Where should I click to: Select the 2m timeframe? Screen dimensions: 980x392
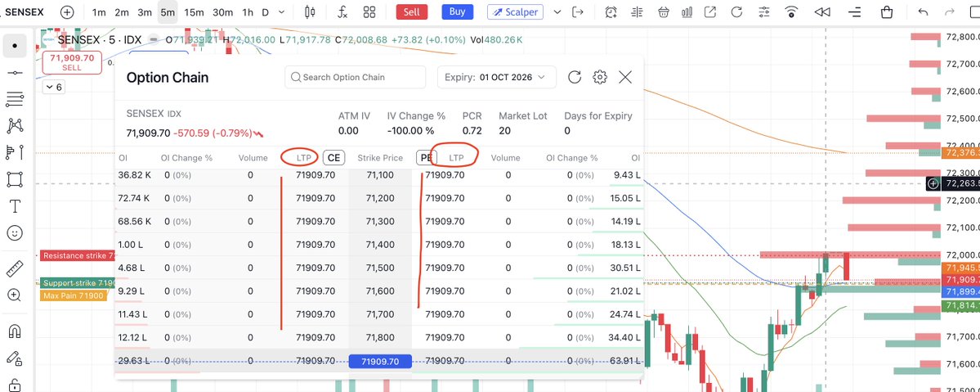coord(122,12)
